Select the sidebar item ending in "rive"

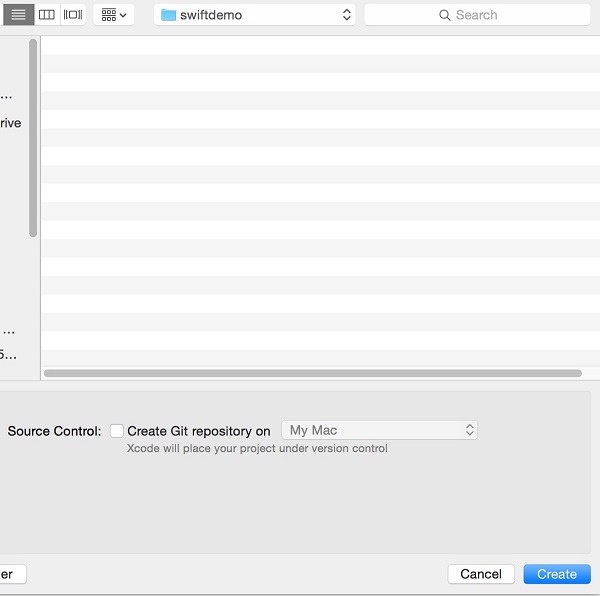click(x=10, y=123)
